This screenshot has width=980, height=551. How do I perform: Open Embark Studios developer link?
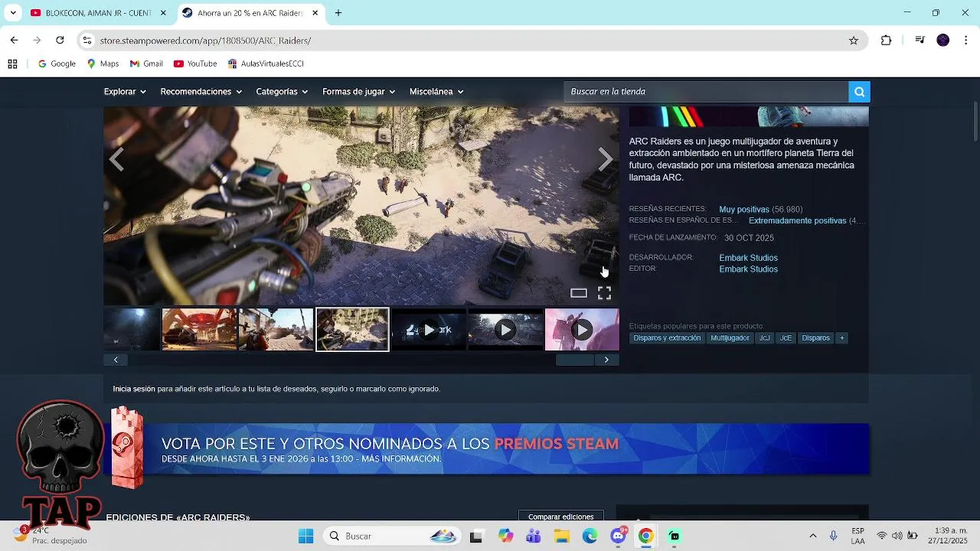pos(748,258)
